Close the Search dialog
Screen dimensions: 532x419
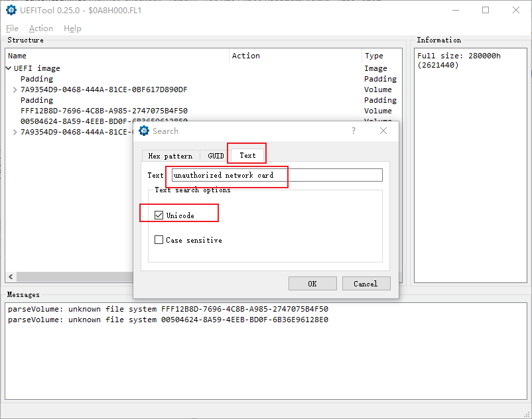click(x=383, y=131)
